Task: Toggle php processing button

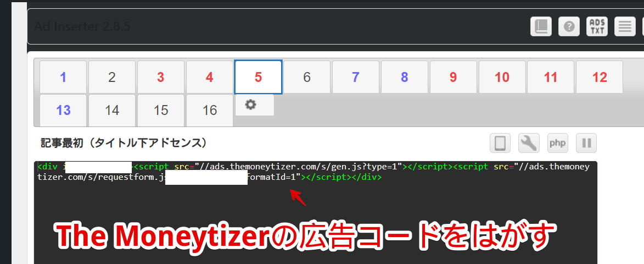Action: pyautogui.click(x=557, y=143)
